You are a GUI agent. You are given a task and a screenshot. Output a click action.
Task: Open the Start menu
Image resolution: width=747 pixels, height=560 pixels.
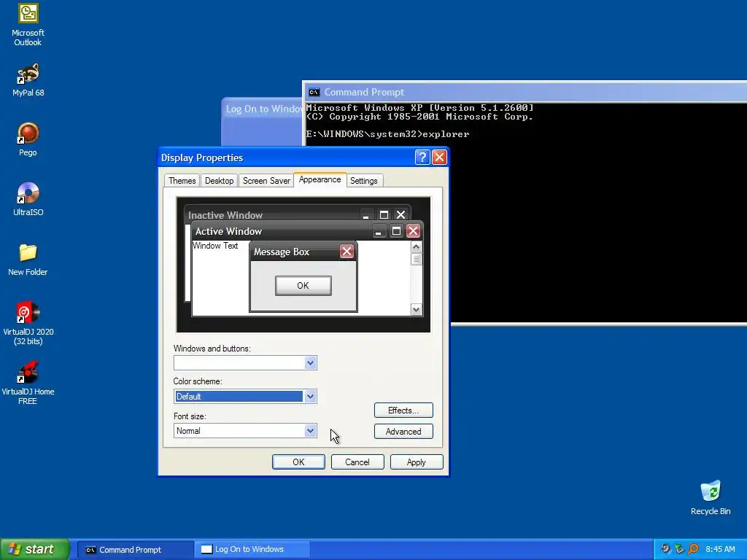(x=34, y=549)
